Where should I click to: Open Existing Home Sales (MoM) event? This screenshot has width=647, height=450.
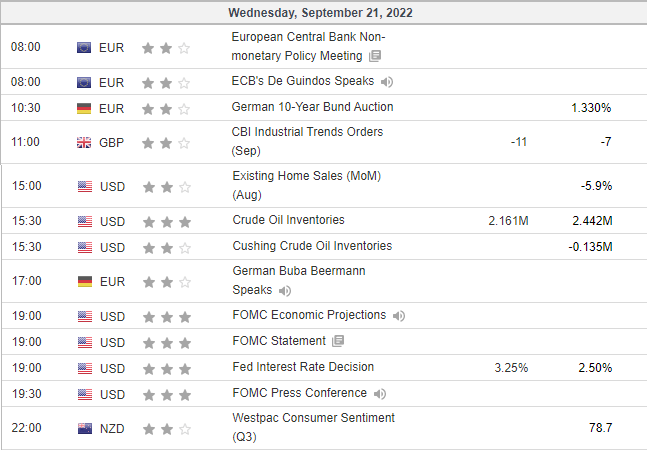point(307,185)
